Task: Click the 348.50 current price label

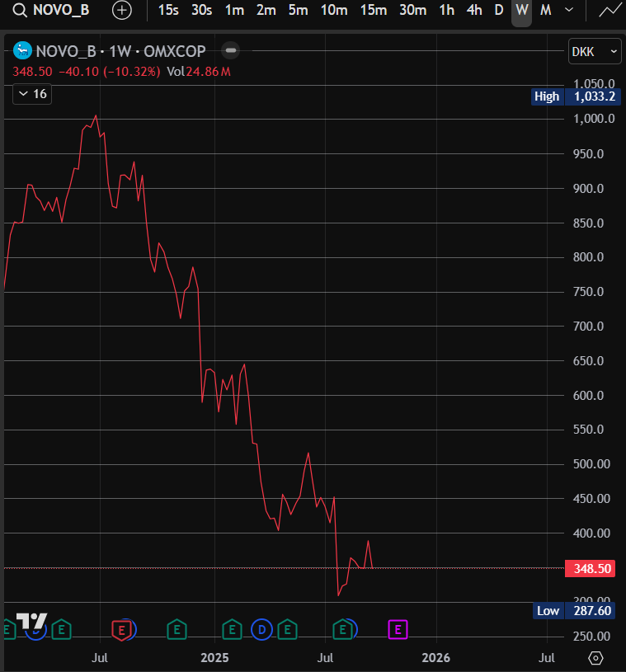Action: [590, 569]
